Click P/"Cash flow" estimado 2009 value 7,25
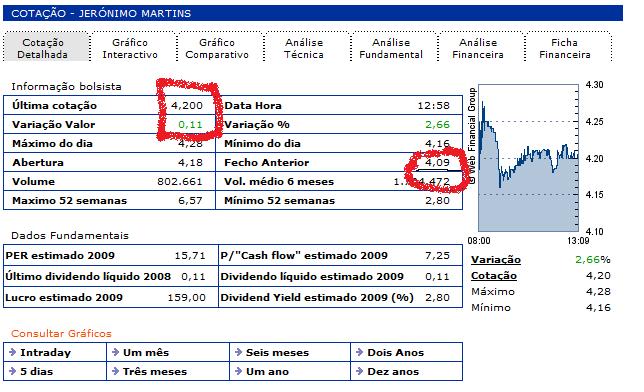 tap(437, 256)
